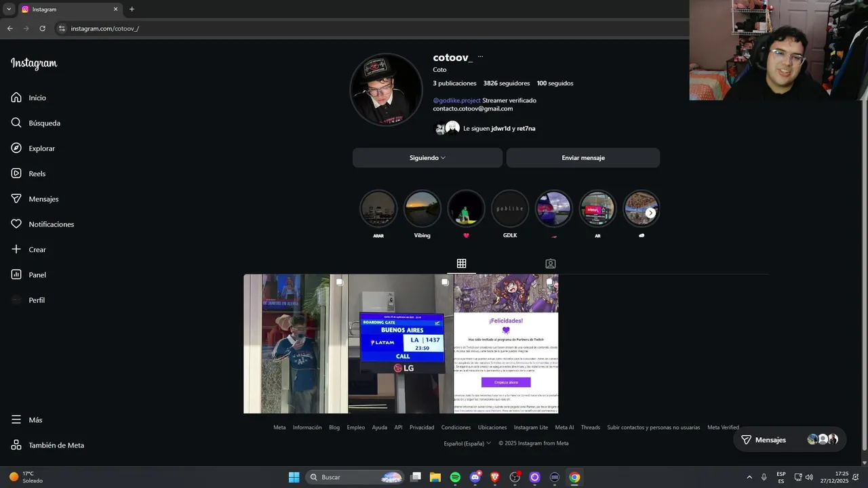This screenshot has width=868, height=488.
Task: Go back in the browser
Action: pyautogui.click(x=9, y=28)
